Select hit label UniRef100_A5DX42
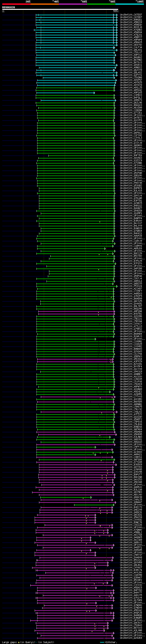This screenshot has height=644, width=146. [x=131, y=610]
